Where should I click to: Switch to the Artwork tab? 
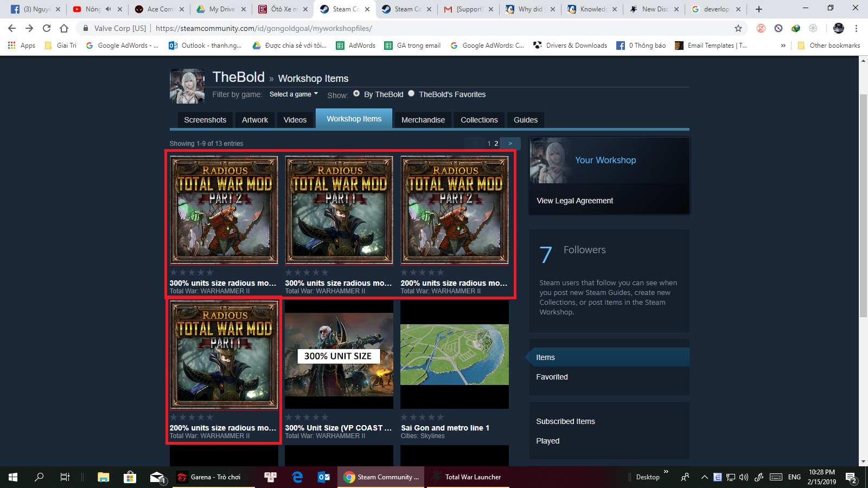pos(255,120)
